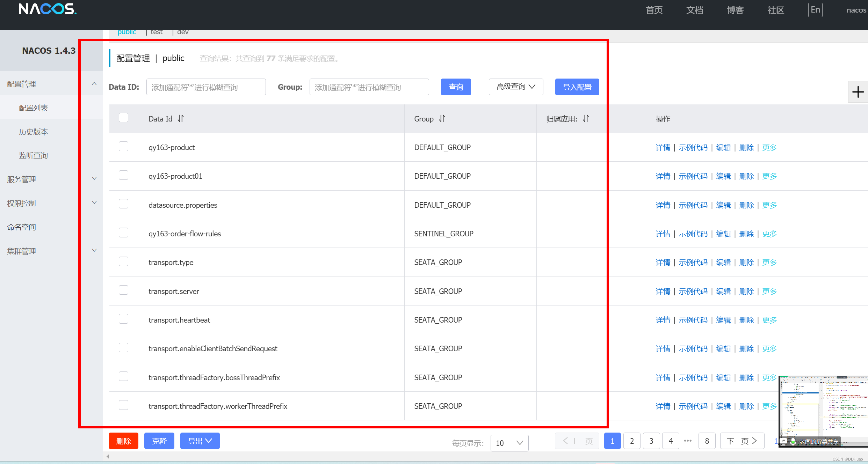868x464 pixels.
Task: Open 历史版本 in the sidebar
Action: point(34,132)
